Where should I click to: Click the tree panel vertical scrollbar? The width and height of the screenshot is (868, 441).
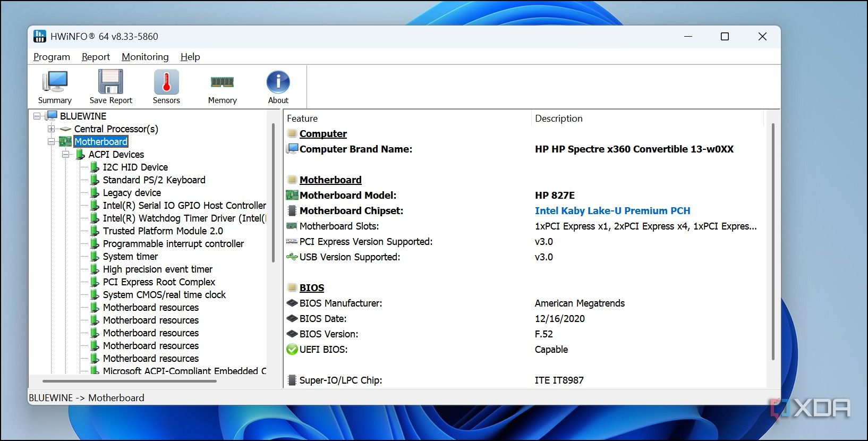click(274, 192)
